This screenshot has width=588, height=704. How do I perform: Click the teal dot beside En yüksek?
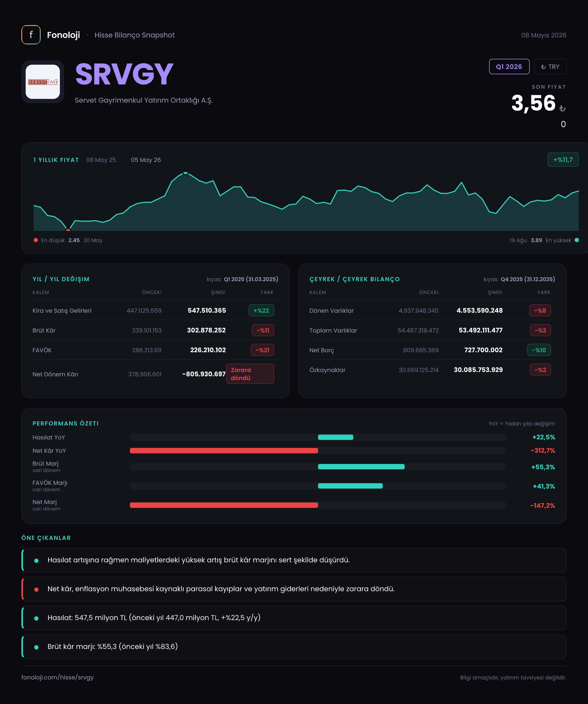click(x=577, y=240)
